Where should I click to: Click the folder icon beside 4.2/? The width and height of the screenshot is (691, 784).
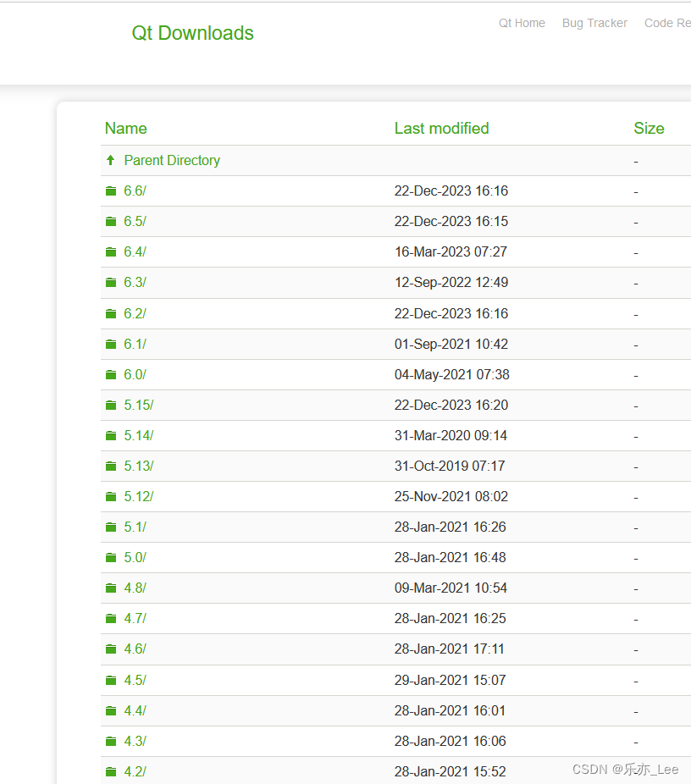click(111, 772)
